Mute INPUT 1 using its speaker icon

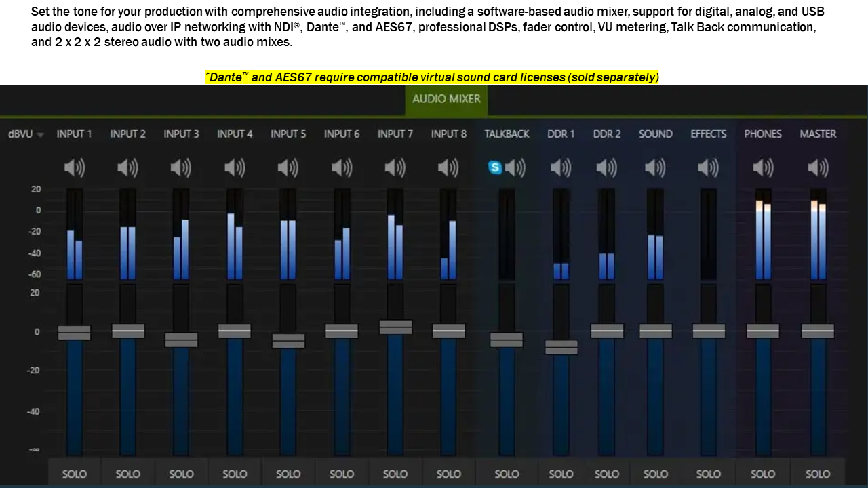point(75,167)
